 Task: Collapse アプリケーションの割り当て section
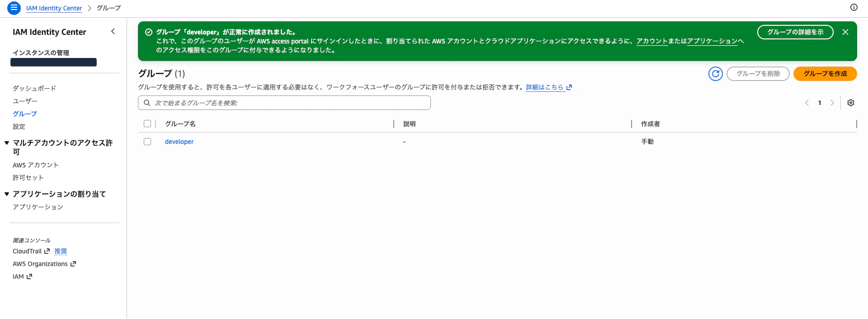[7, 194]
